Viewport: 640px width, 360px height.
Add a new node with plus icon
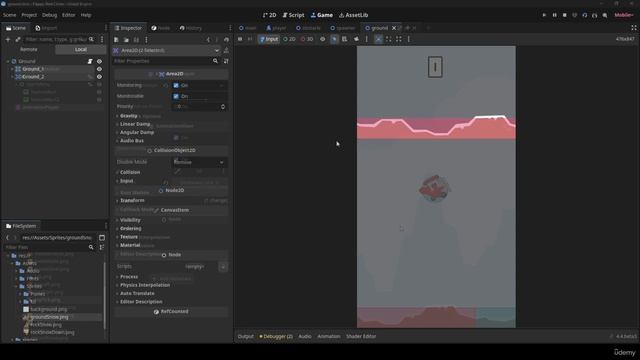tap(8, 39)
